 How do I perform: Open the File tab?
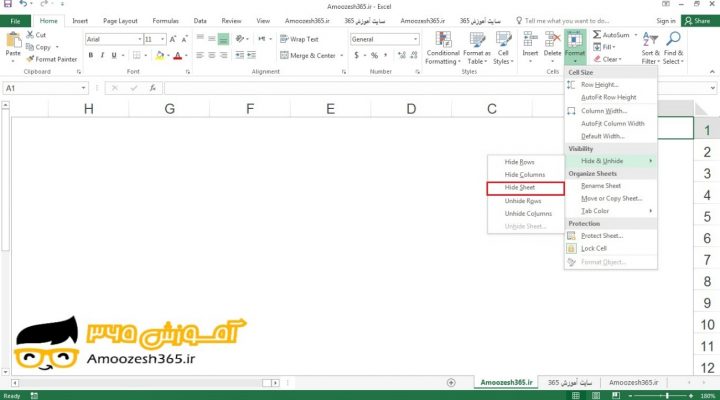[x=15, y=21]
